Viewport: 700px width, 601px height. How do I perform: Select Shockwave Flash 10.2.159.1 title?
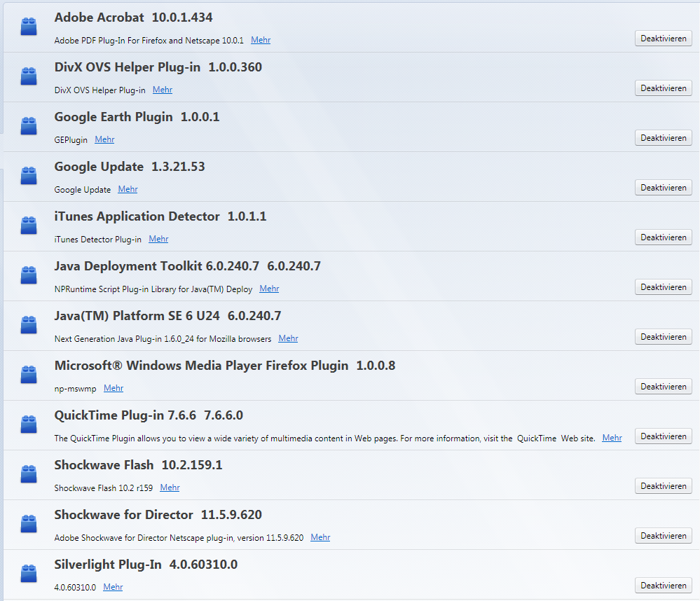[x=139, y=465]
